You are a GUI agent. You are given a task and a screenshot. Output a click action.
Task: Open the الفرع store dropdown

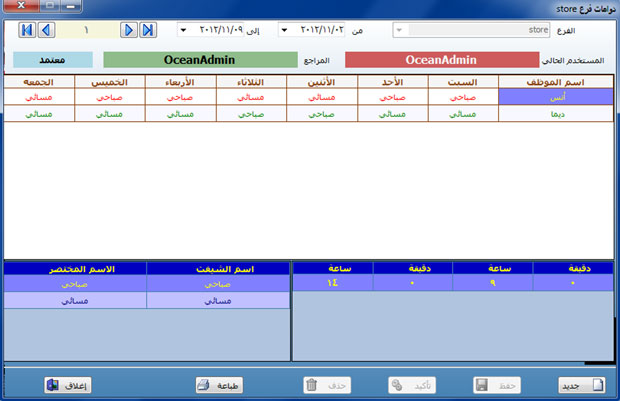(x=400, y=30)
